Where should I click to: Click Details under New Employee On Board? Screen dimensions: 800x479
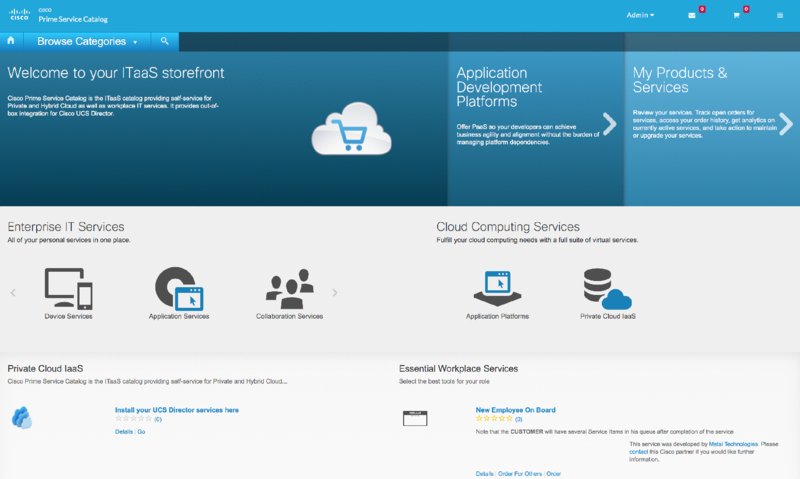484,474
